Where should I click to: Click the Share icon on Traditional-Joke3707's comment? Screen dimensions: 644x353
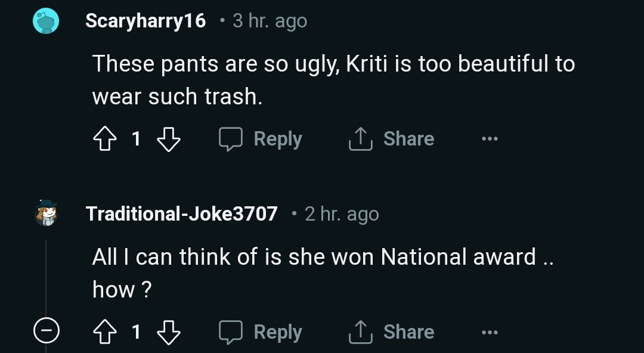coord(360,332)
